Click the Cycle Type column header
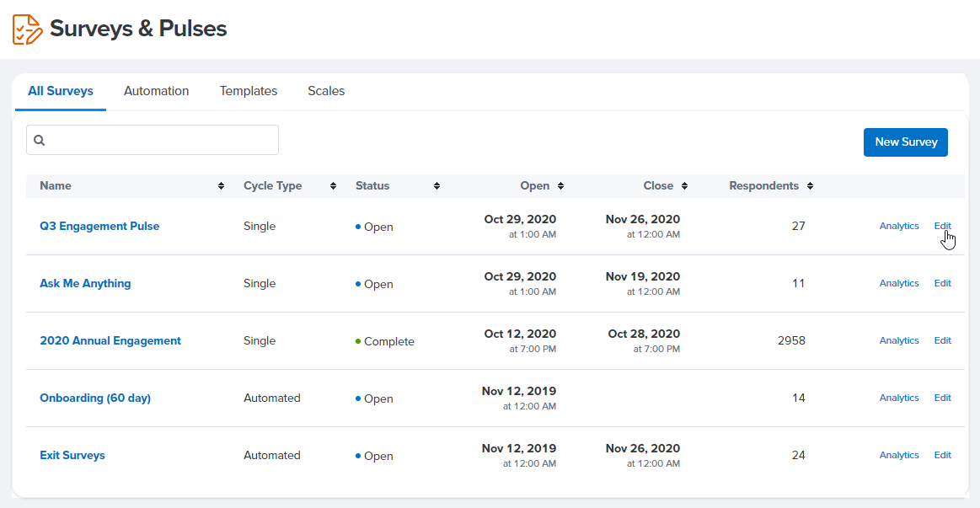The height and width of the screenshot is (508, 980). 272,185
